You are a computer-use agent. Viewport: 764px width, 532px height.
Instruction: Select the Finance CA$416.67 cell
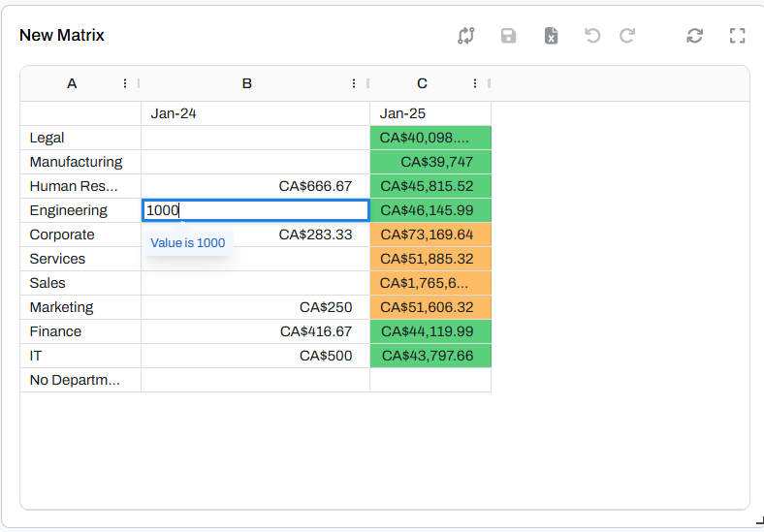(x=255, y=331)
